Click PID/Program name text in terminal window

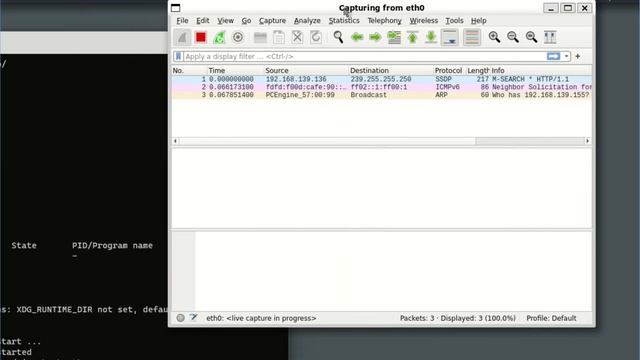[x=112, y=245]
